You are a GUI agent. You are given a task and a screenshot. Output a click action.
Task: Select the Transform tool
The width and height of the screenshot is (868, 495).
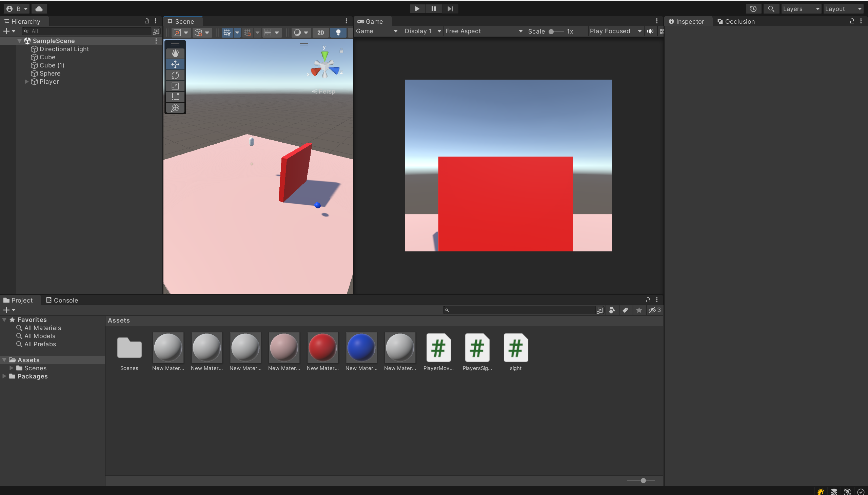click(x=176, y=108)
